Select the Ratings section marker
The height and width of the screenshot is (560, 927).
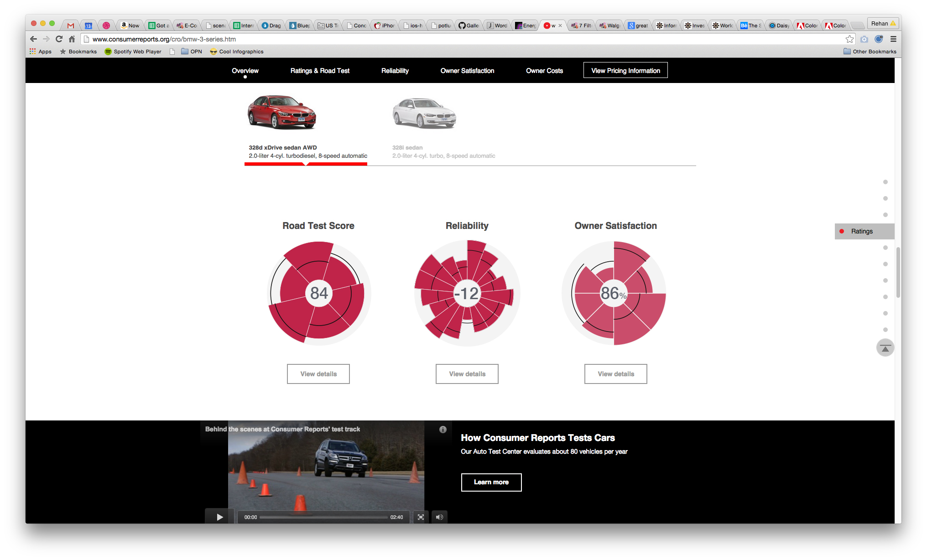tap(865, 231)
